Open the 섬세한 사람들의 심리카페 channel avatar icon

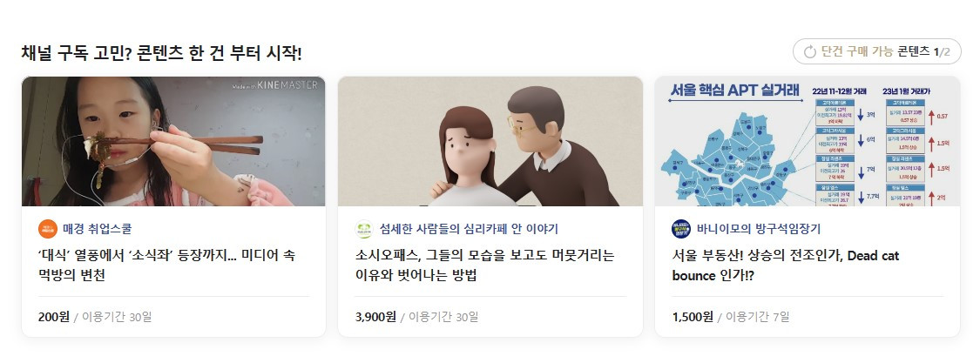point(364,229)
